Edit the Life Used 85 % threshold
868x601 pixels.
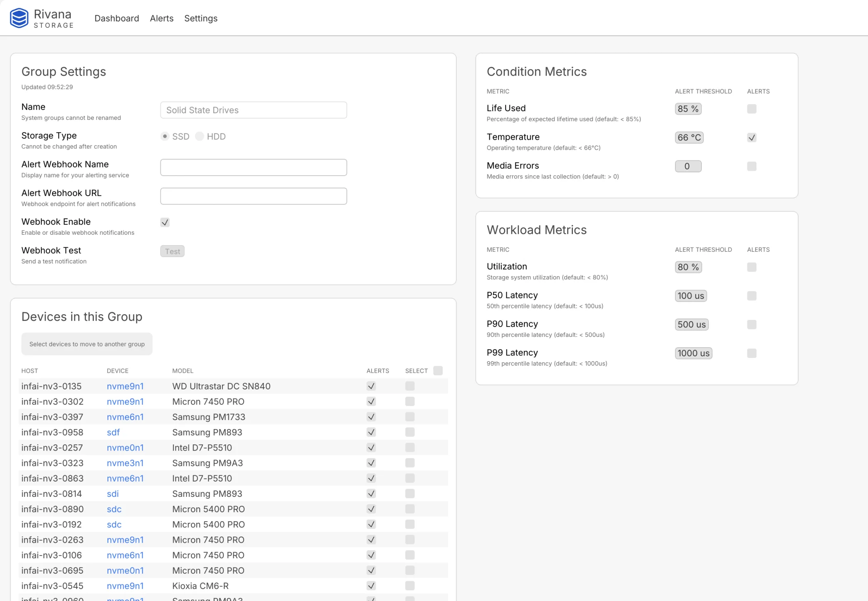point(688,109)
